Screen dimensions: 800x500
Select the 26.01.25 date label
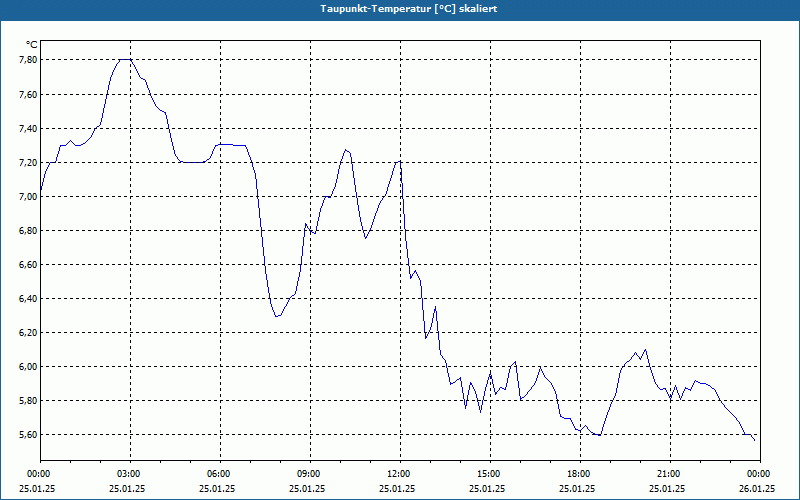(x=757, y=488)
